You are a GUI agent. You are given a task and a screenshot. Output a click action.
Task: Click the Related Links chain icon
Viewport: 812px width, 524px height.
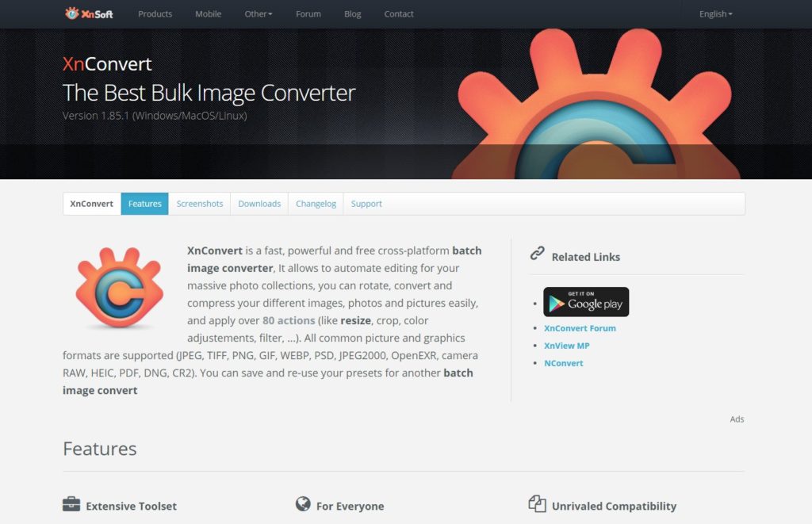pos(537,253)
